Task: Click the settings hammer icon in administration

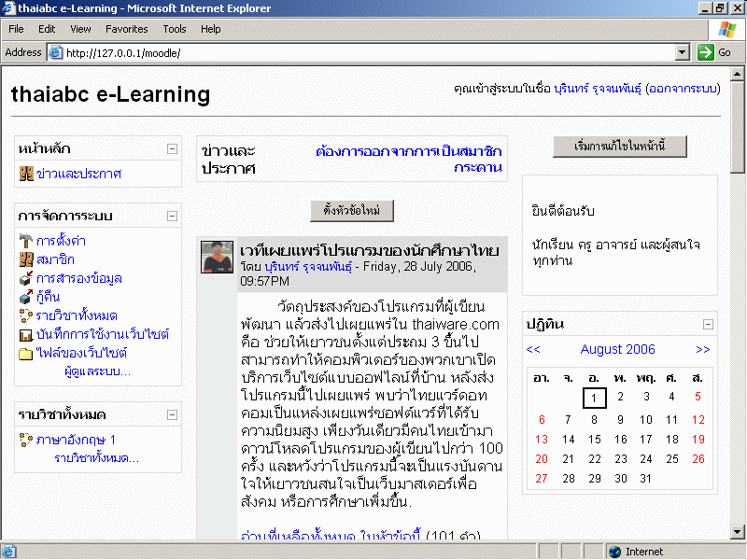Action: (x=26, y=241)
